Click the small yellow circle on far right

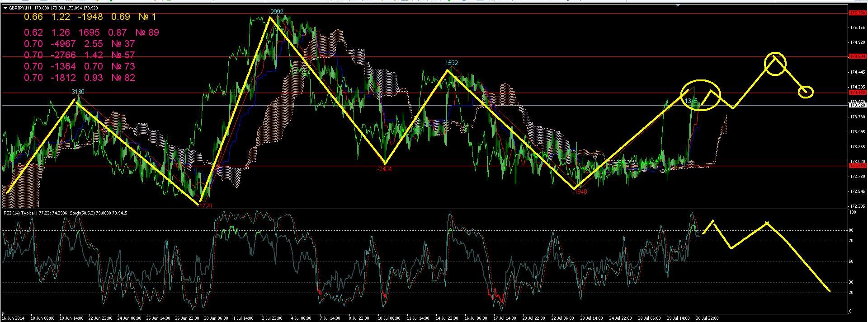pos(806,92)
